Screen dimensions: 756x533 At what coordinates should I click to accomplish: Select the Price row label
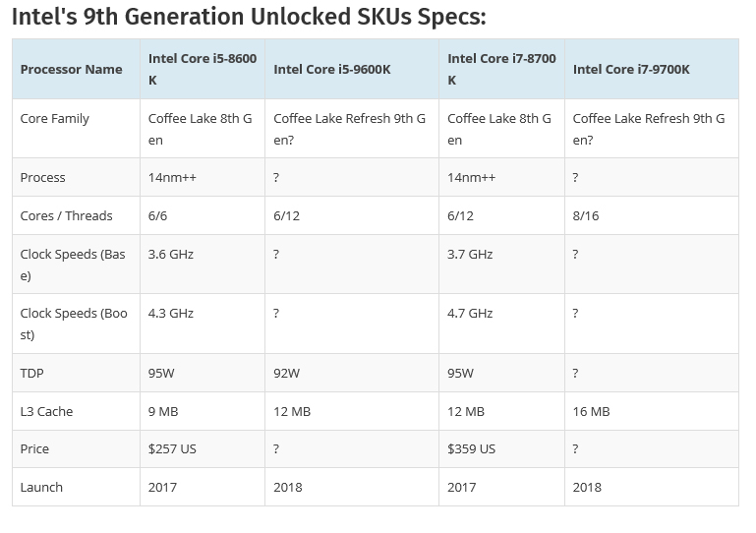pos(34,448)
